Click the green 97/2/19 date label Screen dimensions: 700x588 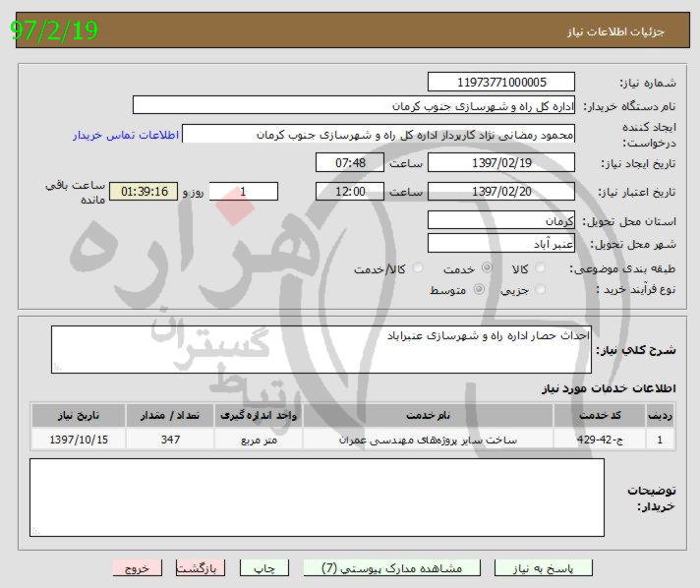click(54, 30)
